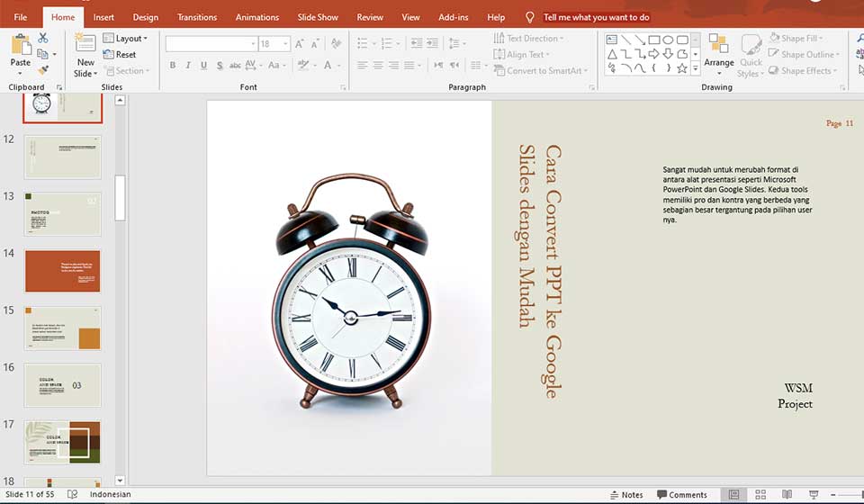Toggle text Shadow formatting

pos(220,66)
